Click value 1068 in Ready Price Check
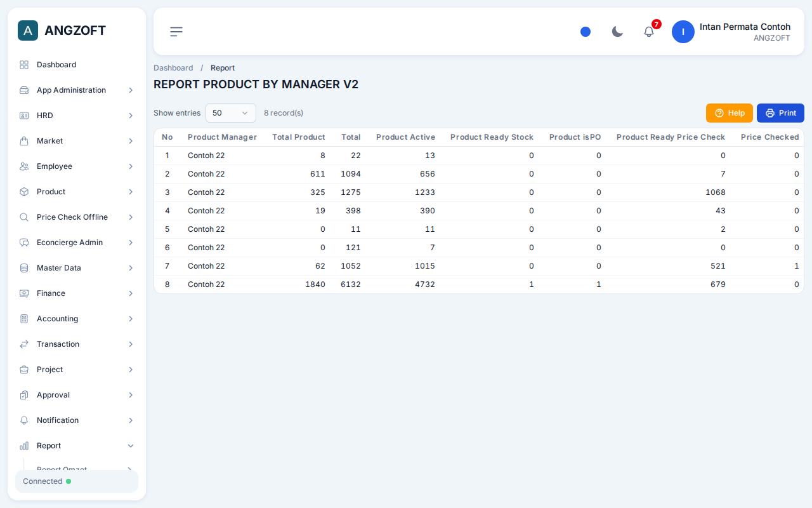812x508 pixels. 716,192
